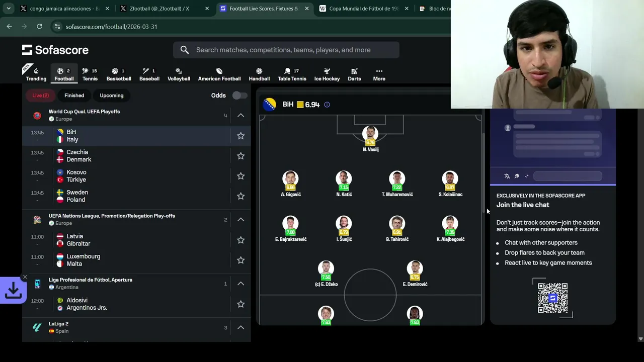644x362 pixels.
Task: Collapse UEFA Nations League Play-offs group
Action: [x=241, y=219]
